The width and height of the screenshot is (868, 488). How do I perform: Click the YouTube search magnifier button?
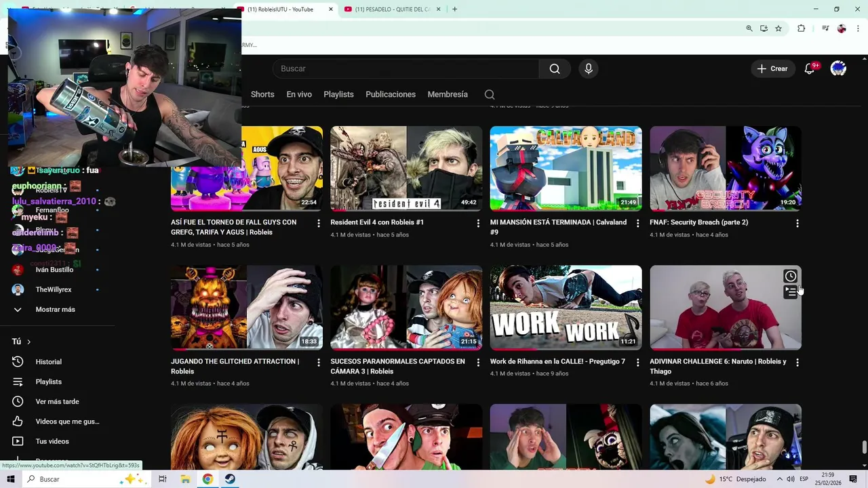pos(555,68)
